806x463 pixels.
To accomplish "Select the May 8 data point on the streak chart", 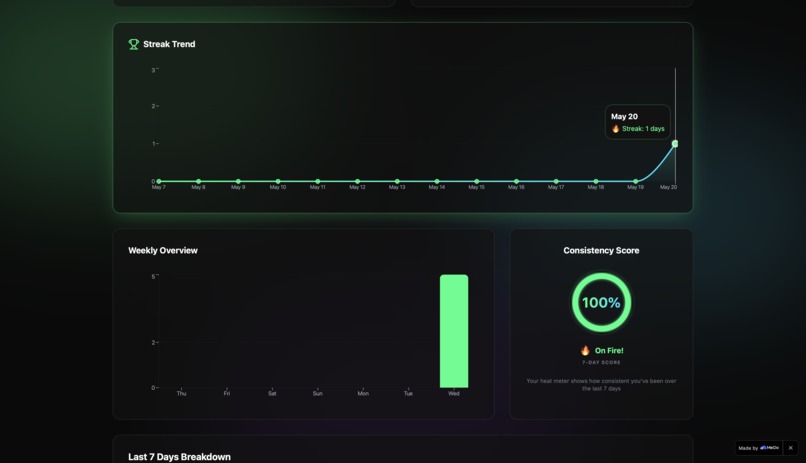I will 198,181.
